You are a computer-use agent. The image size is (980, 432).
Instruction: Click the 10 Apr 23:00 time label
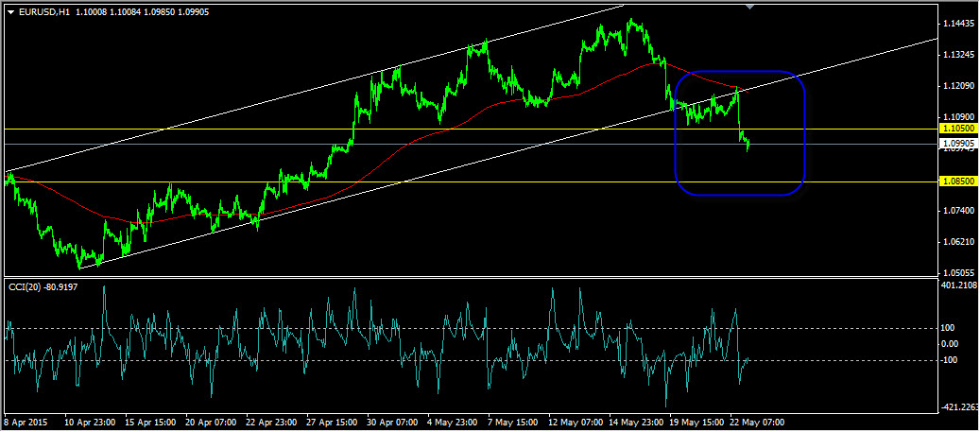coord(90,422)
